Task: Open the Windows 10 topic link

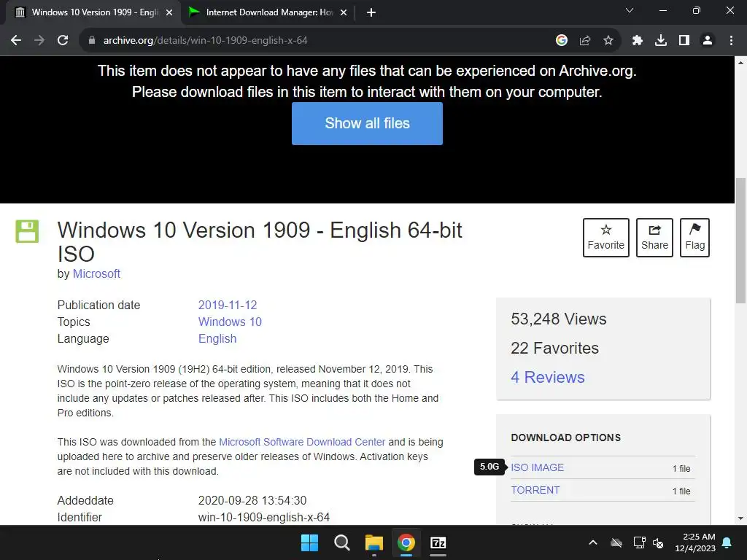Action: (230, 322)
